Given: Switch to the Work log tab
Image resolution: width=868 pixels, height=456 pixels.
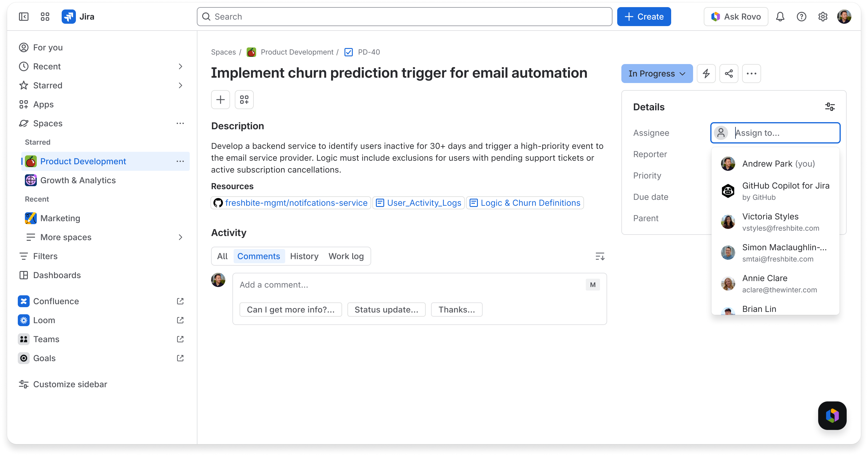Looking at the screenshot, I should pyautogui.click(x=346, y=256).
